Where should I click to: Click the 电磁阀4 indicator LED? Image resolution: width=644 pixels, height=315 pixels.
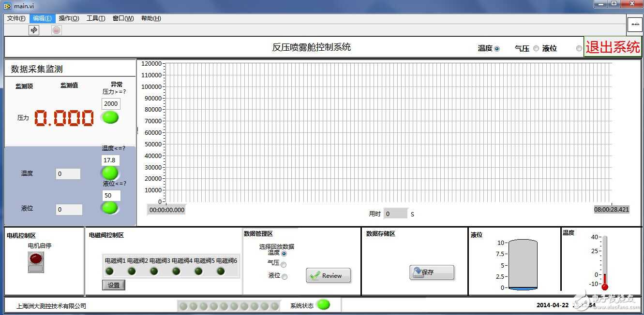coord(176,271)
